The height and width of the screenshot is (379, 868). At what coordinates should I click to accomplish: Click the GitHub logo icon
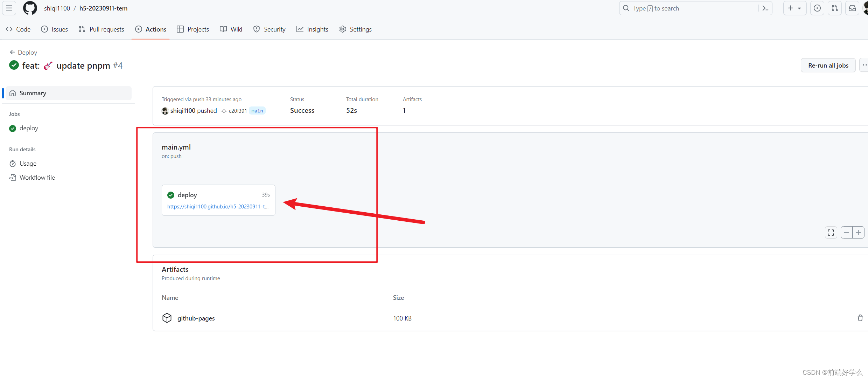point(30,8)
